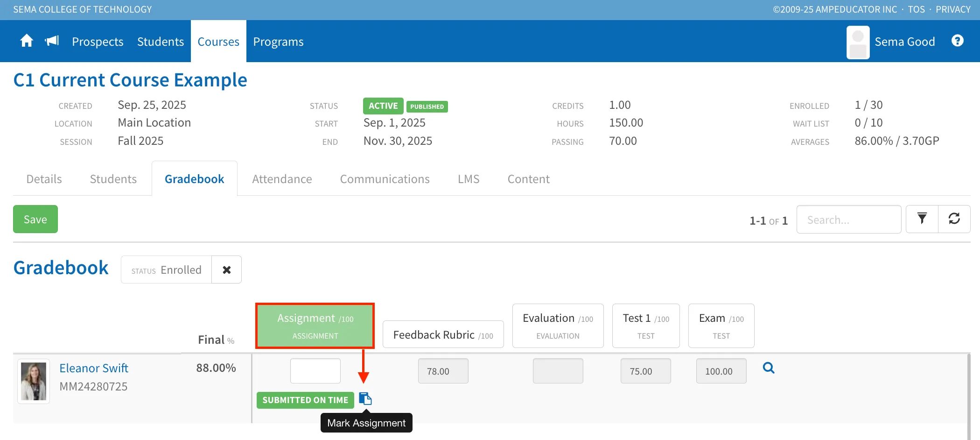
Task: Click the PRIVACY link
Action: (x=953, y=9)
